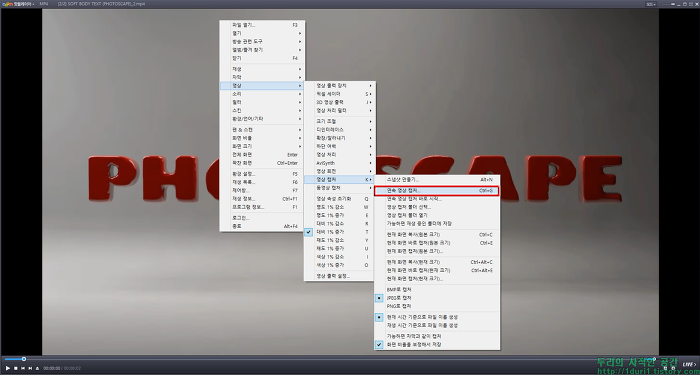Select 채도 1% 감소 item
Viewport: 700px width, 375px height.
(x=339, y=240)
